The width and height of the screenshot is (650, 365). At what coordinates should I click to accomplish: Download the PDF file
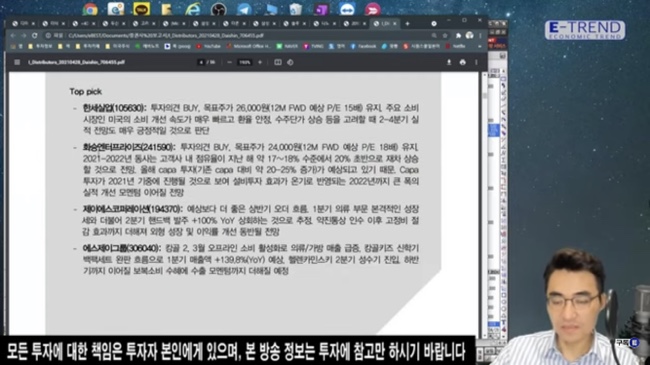(x=449, y=62)
